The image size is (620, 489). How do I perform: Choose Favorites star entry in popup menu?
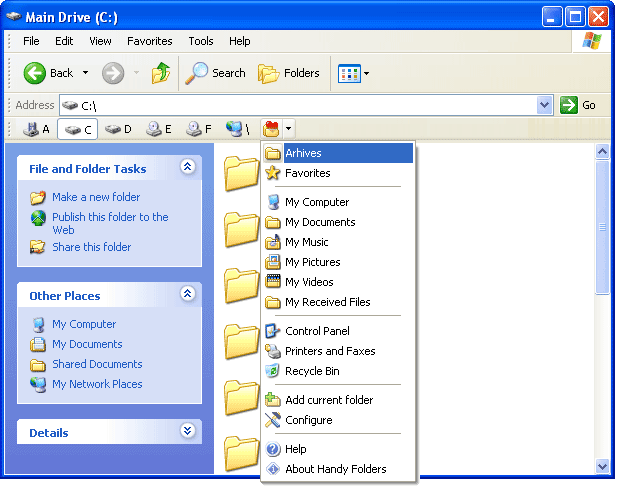coord(338,173)
